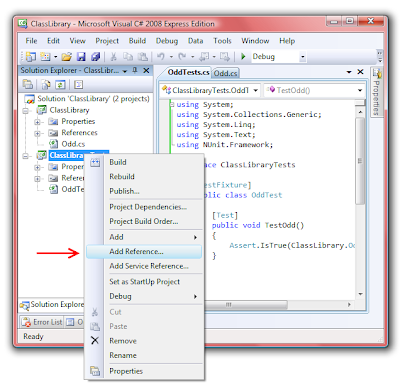Choose Add Reference... from context menu

tap(144, 252)
